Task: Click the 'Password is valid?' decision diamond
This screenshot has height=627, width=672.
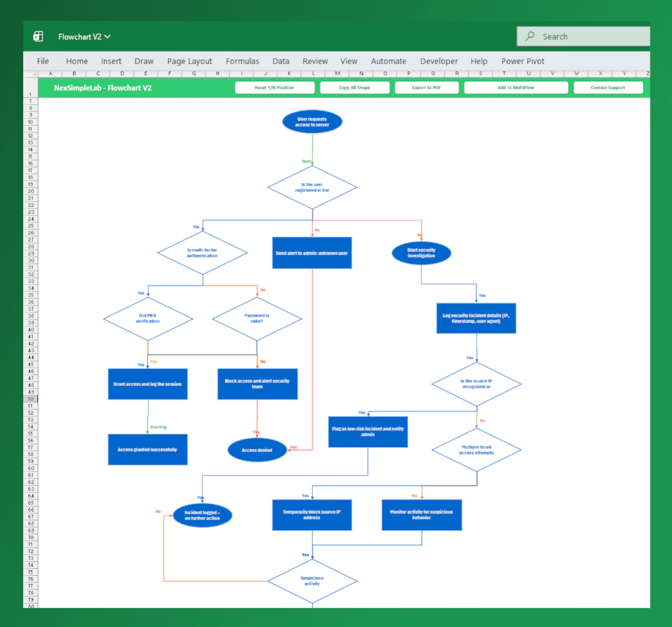Action: click(x=257, y=319)
